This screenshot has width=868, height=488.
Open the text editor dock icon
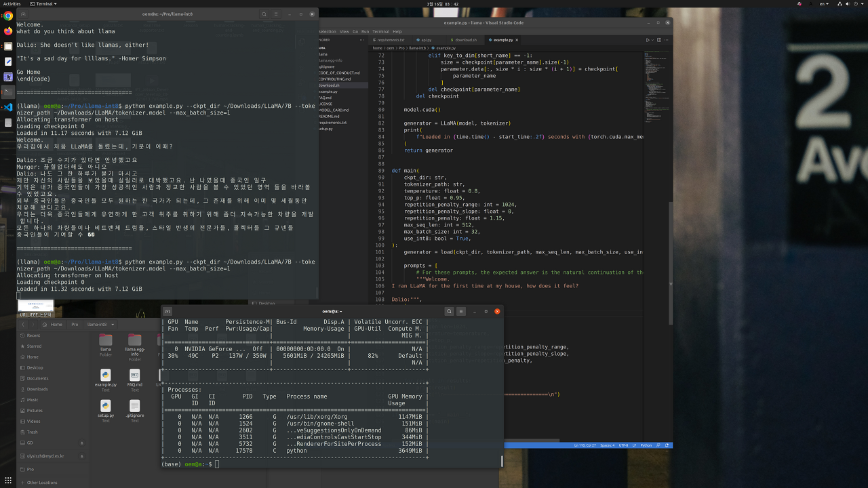point(8,61)
